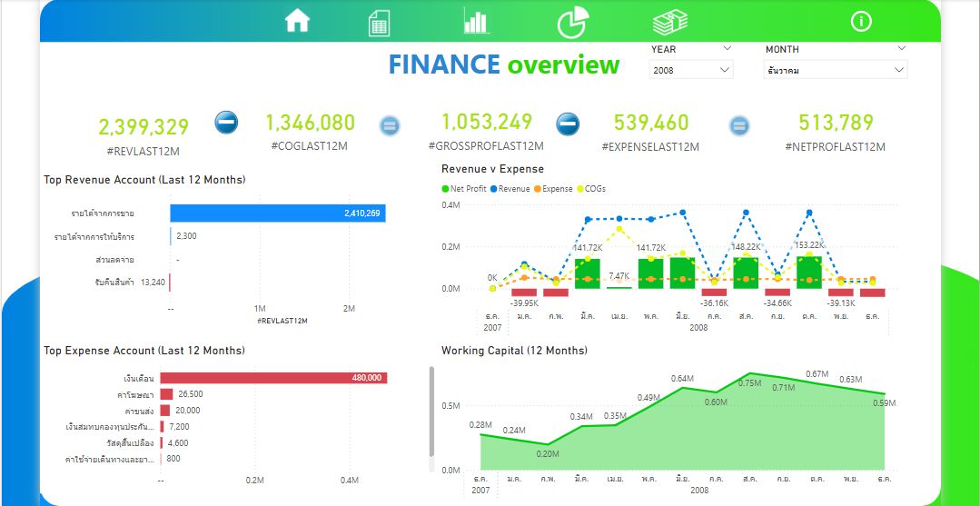Click the expense chart vertical scrollbar
The height and width of the screenshot is (506, 980).
(431, 412)
